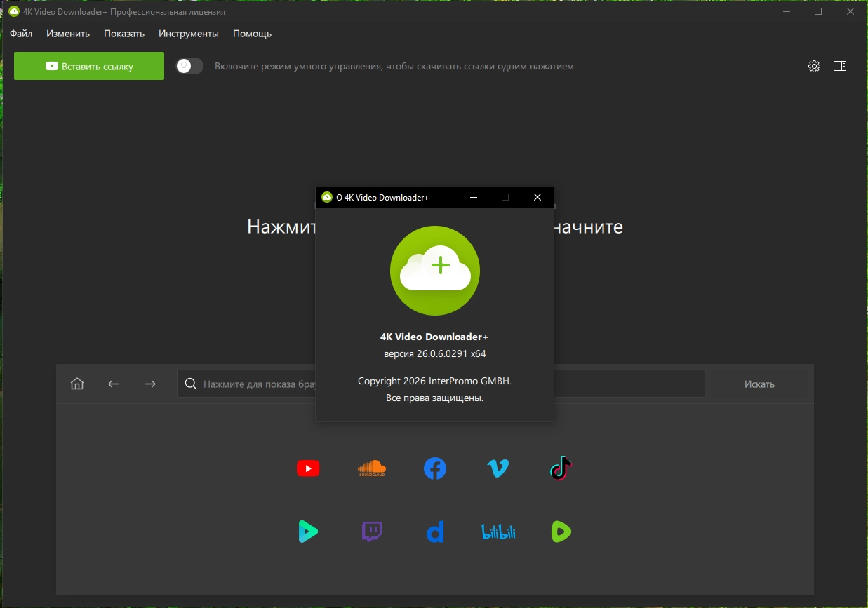The width and height of the screenshot is (868, 608).
Task: Open the Rumble site shortcut
Action: click(561, 532)
